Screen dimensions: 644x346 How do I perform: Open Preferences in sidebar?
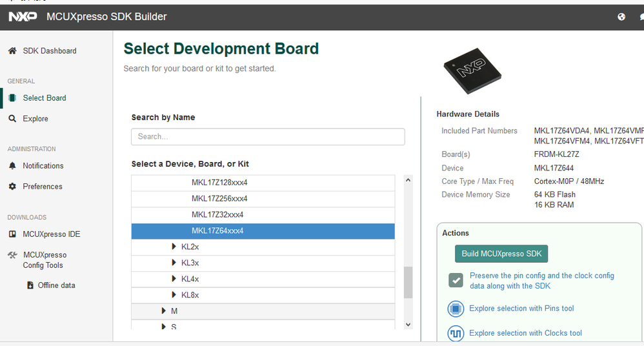pyautogui.click(x=43, y=186)
